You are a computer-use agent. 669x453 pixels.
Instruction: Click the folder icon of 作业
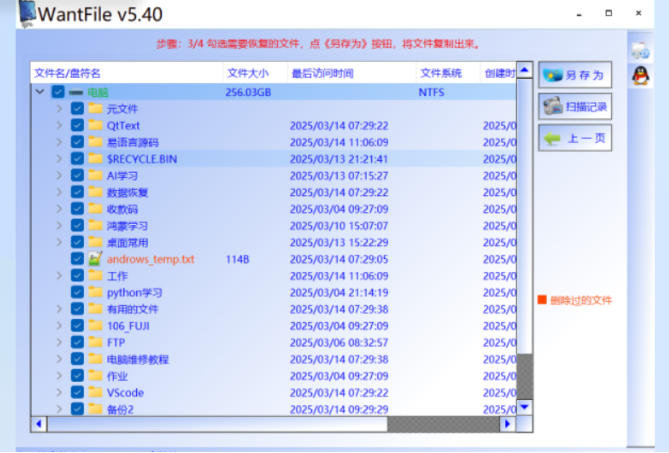point(96,375)
